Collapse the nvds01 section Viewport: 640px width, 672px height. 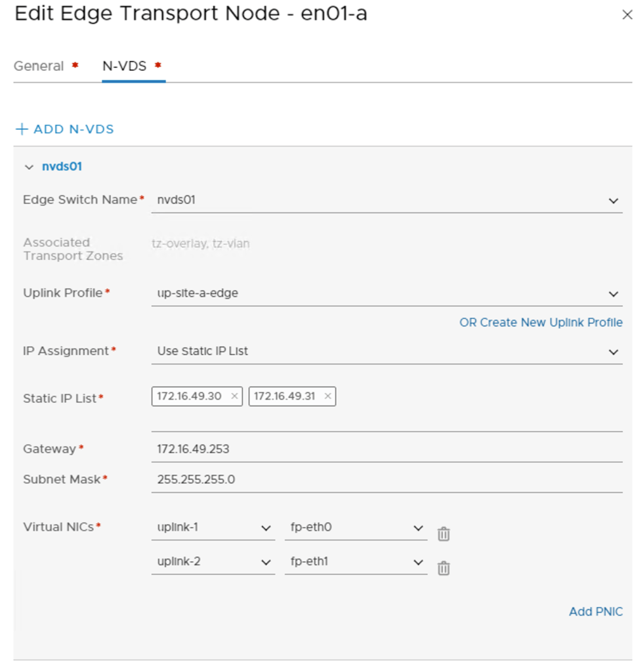tap(29, 167)
